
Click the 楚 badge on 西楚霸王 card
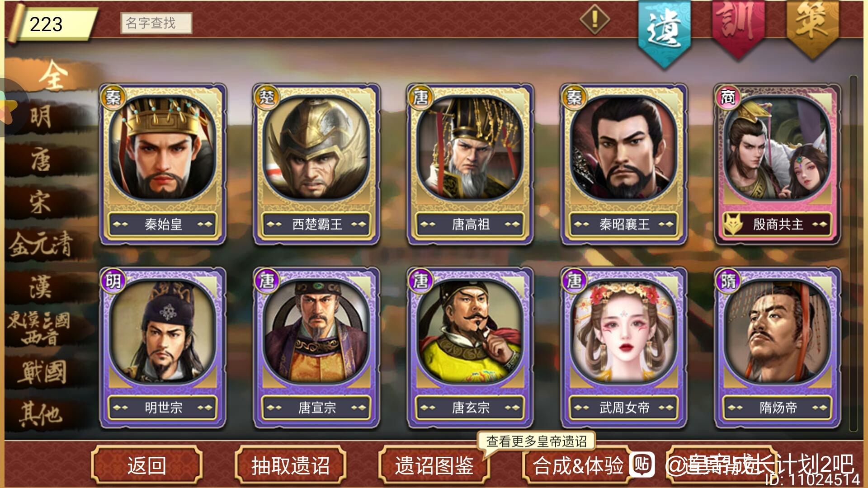click(x=266, y=97)
